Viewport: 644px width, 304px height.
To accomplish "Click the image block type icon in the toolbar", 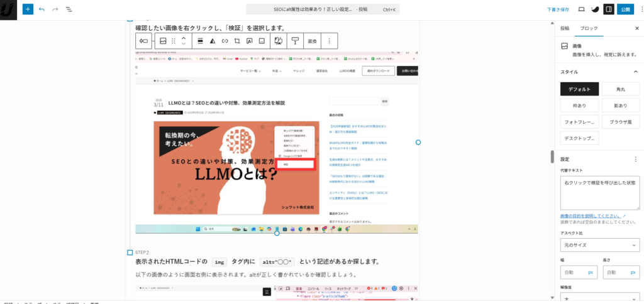I will [x=163, y=41].
